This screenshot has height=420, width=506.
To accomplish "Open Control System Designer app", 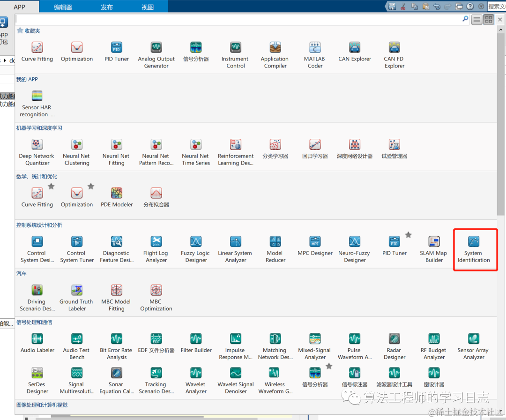I will coord(37,249).
